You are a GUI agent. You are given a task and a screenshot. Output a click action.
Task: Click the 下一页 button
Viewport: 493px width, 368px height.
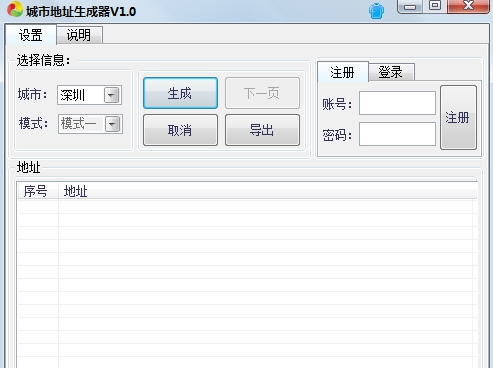pos(262,93)
